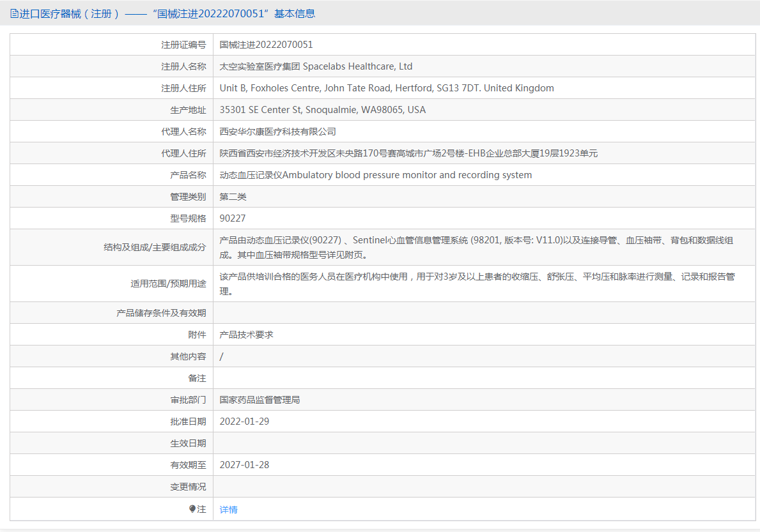Image resolution: width=760 pixels, height=532 pixels.
Task: Click the attachment value 产品技术要求
Action: (x=246, y=335)
